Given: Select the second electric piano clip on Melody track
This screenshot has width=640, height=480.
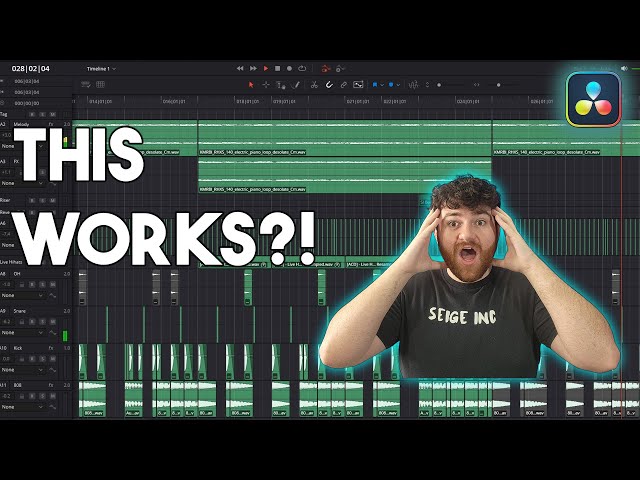Looking at the screenshot, I should [344, 138].
